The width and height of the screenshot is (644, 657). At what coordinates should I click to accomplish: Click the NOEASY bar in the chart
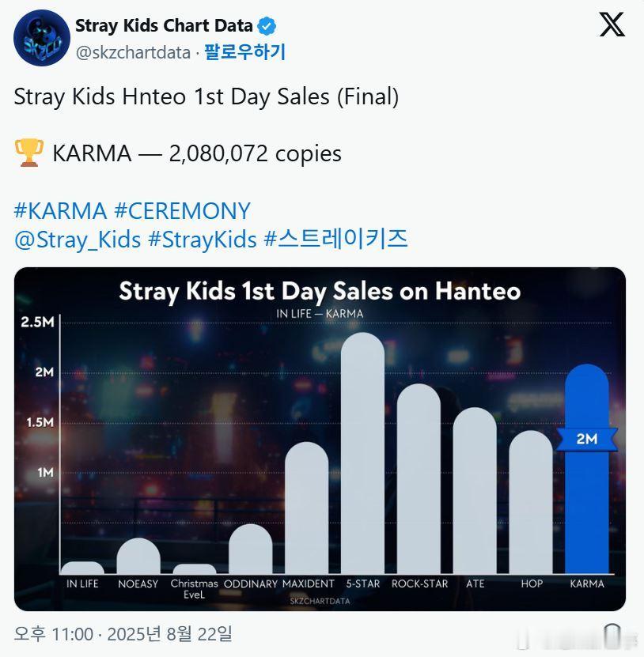tap(138, 556)
